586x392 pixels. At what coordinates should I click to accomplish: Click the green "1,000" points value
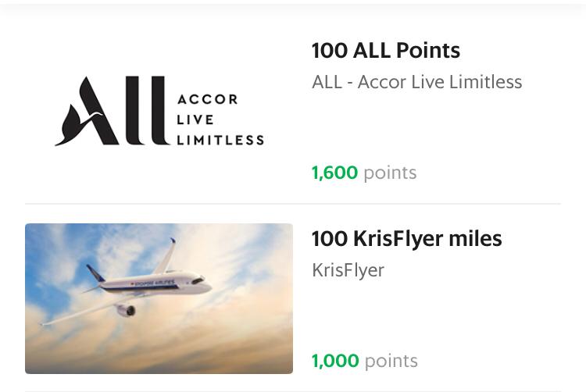(335, 361)
